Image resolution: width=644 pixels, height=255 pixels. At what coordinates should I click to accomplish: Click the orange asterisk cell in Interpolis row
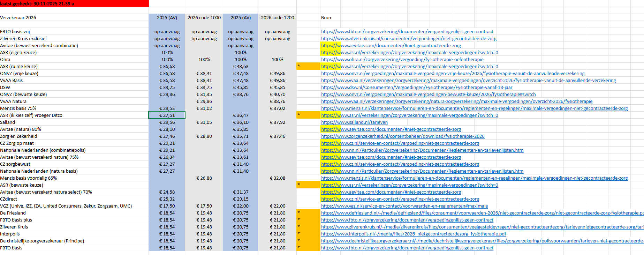(x=308, y=234)
